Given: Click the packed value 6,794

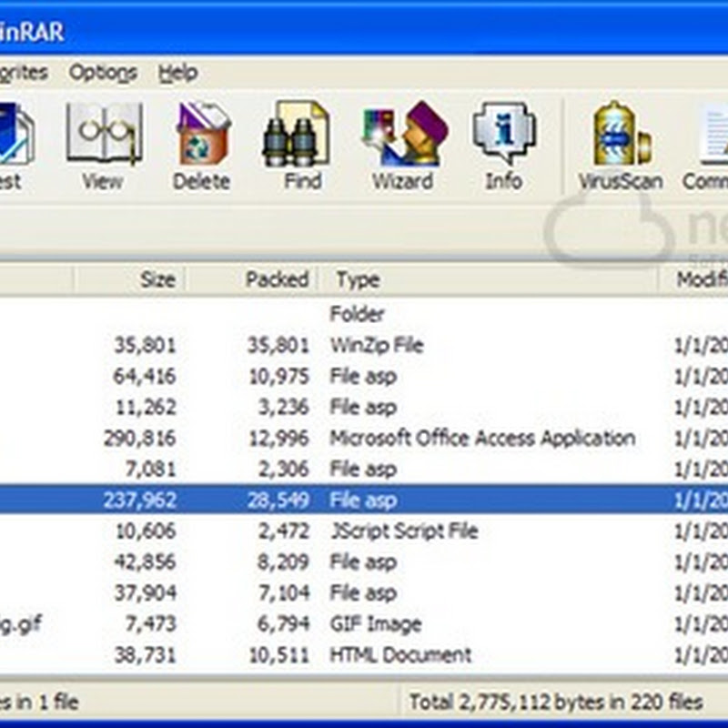Looking at the screenshot, I should [x=283, y=624].
